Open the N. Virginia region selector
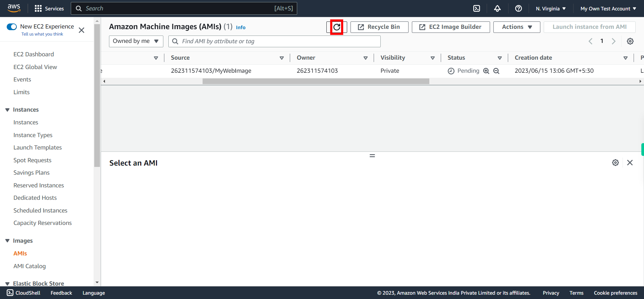The height and width of the screenshot is (299, 644). coord(551,8)
